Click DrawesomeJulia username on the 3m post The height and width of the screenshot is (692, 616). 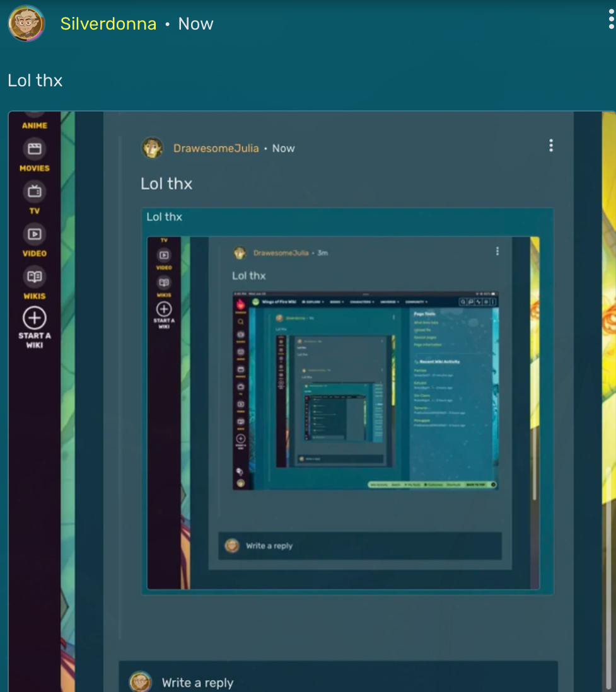point(281,253)
